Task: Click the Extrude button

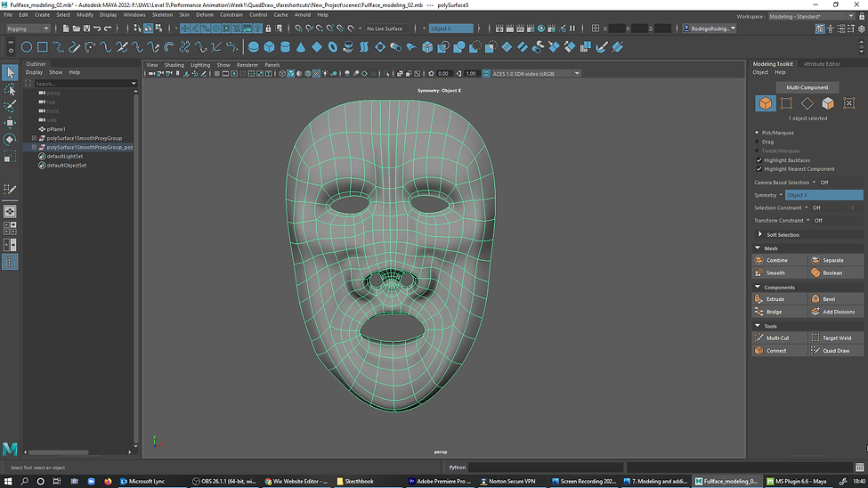Action: click(779, 299)
